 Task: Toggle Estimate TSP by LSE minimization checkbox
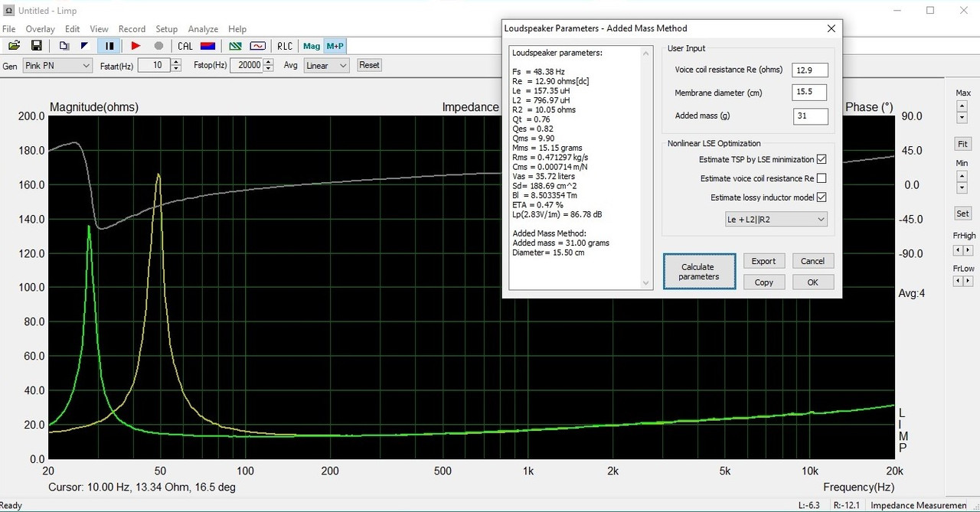(x=822, y=159)
